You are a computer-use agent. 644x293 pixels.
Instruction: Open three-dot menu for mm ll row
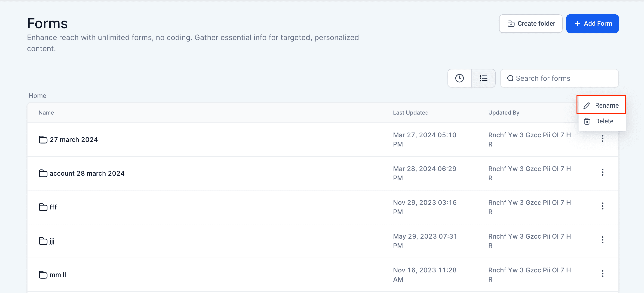point(602,274)
